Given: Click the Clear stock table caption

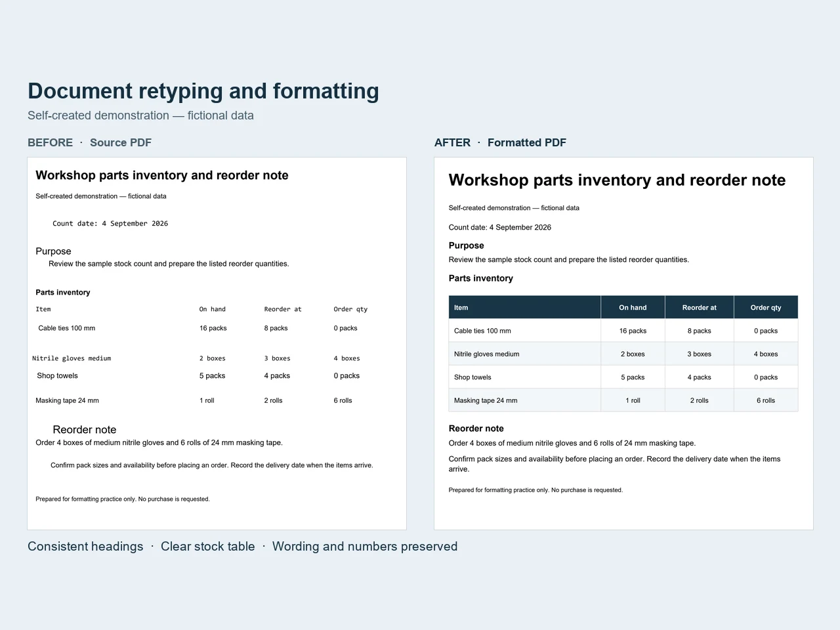Looking at the screenshot, I should [208, 547].
